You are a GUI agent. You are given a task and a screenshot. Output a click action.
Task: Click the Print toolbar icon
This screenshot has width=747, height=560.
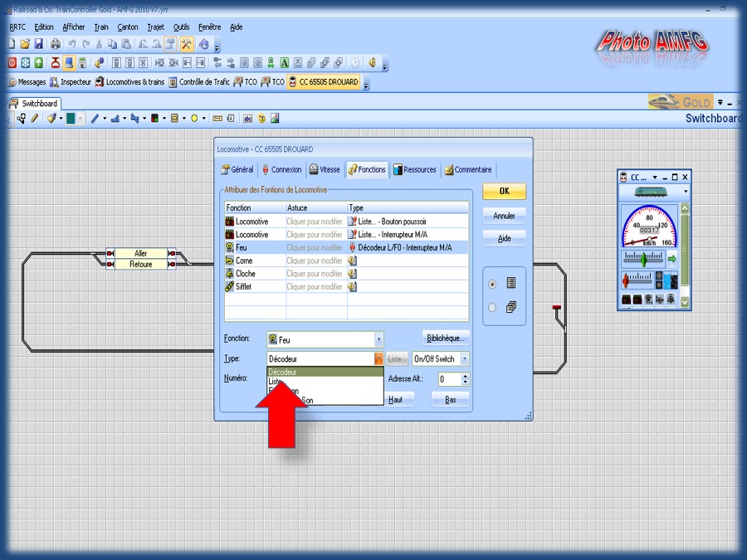pos(56,44)
